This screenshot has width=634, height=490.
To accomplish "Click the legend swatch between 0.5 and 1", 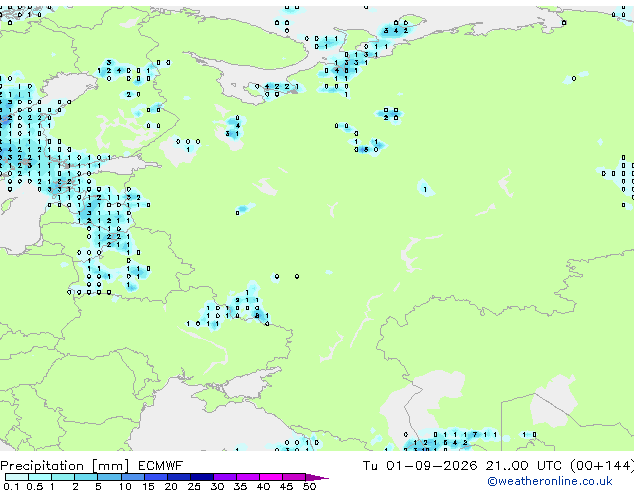I will (40, 477).
